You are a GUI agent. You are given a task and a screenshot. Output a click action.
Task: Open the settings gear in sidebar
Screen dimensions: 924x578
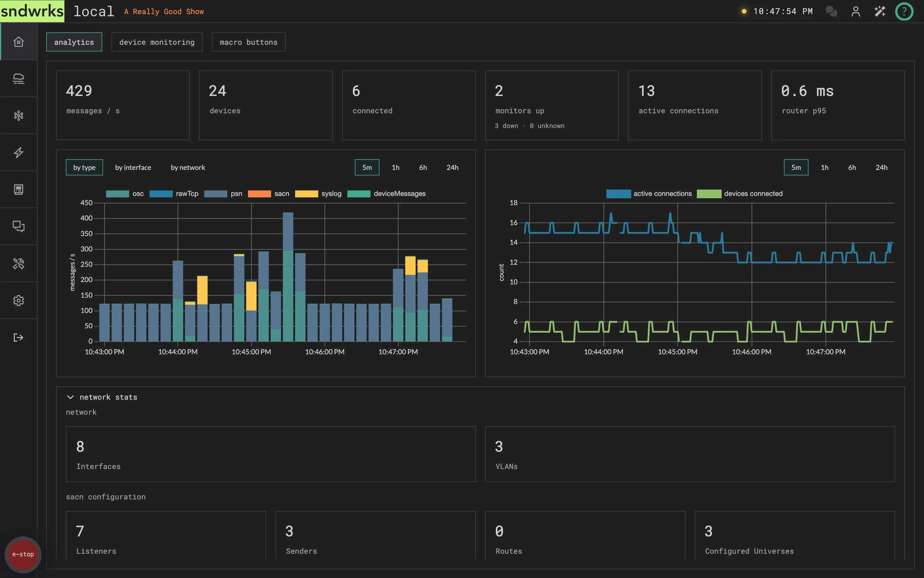tap(18, 301)
